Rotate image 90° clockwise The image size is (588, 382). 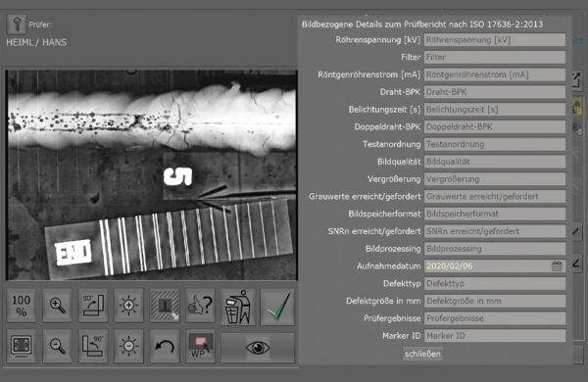coord(93,306)
